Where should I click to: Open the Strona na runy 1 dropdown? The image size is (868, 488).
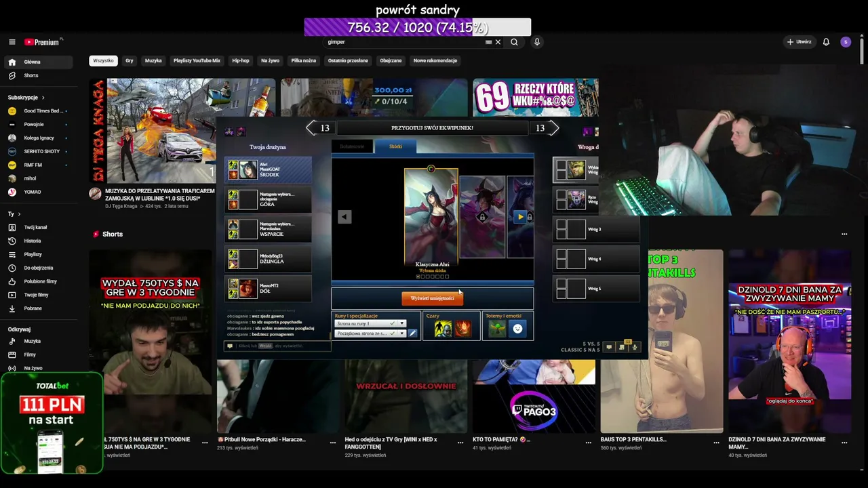pyautogui.click(x=370, y=324)
